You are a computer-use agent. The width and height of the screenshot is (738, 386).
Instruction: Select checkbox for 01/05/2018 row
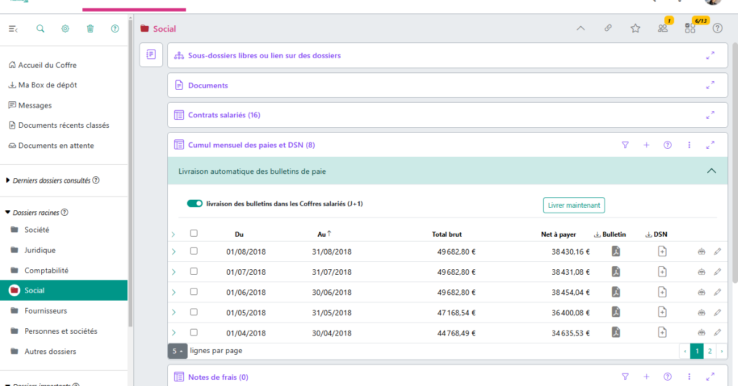click(x=193, y=312)
